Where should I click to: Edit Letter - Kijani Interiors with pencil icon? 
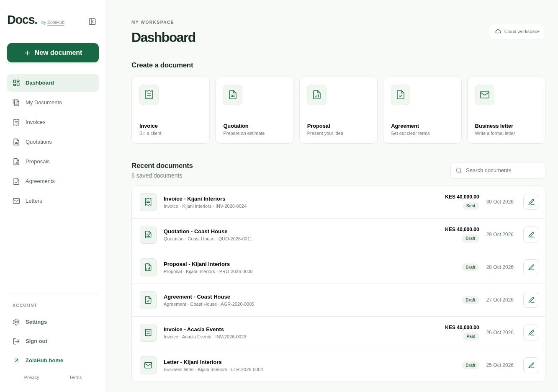tap(531, 365)
